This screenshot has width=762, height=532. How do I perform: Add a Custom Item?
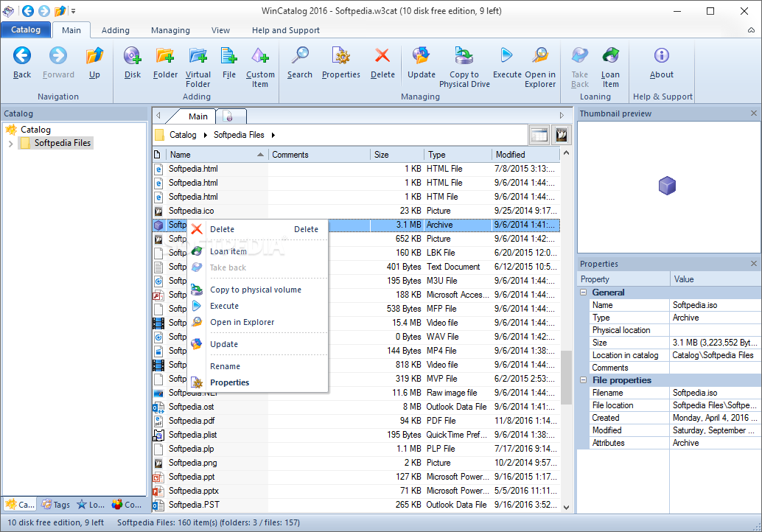coord(260,67)
